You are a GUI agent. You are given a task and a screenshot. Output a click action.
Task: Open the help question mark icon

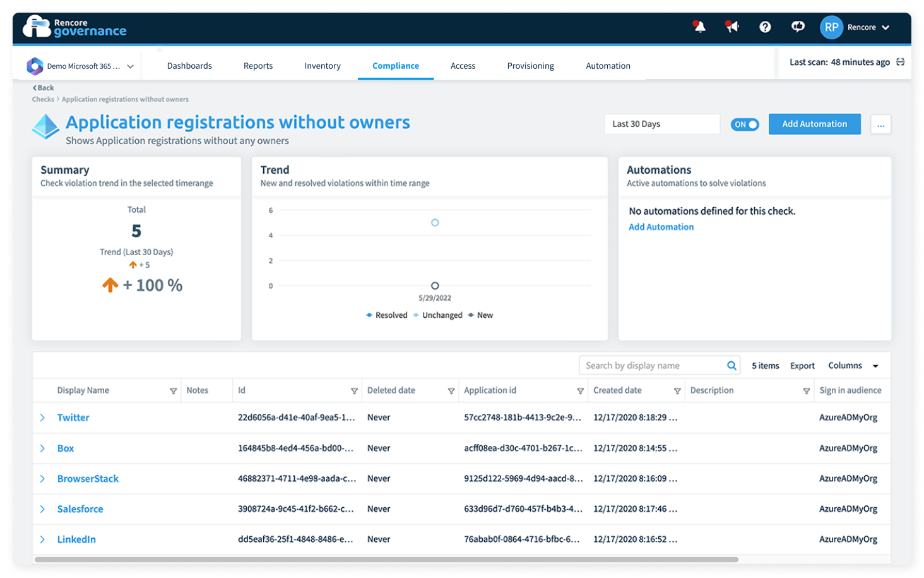(x=765, y=27)
